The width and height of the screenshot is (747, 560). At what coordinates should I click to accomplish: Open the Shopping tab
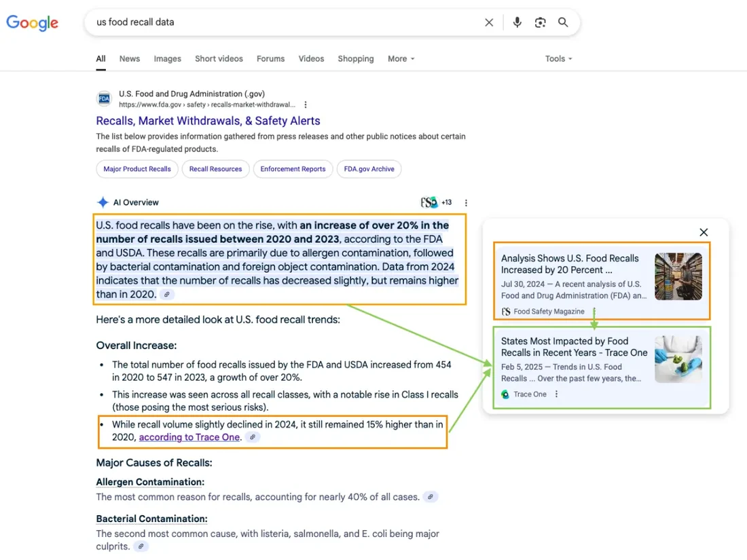coord(356,58)
